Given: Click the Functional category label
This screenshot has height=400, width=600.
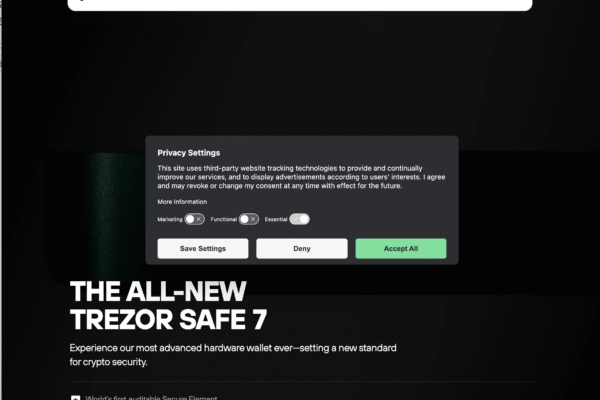Looking at the screenshot, I should 223,219.
